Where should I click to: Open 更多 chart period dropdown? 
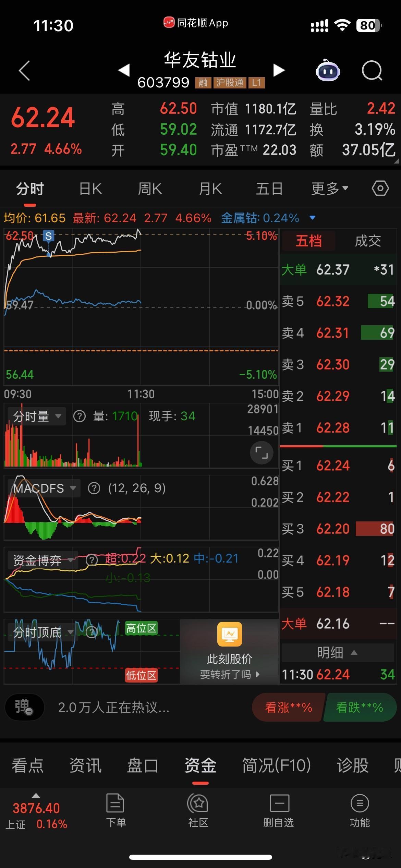pyautogui.click(x=330, y=189)
